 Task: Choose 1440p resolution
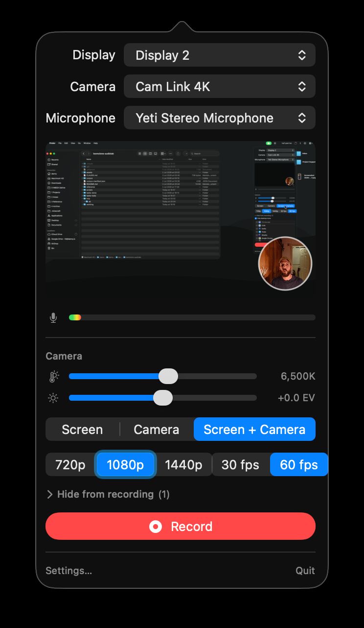point(183,464)
